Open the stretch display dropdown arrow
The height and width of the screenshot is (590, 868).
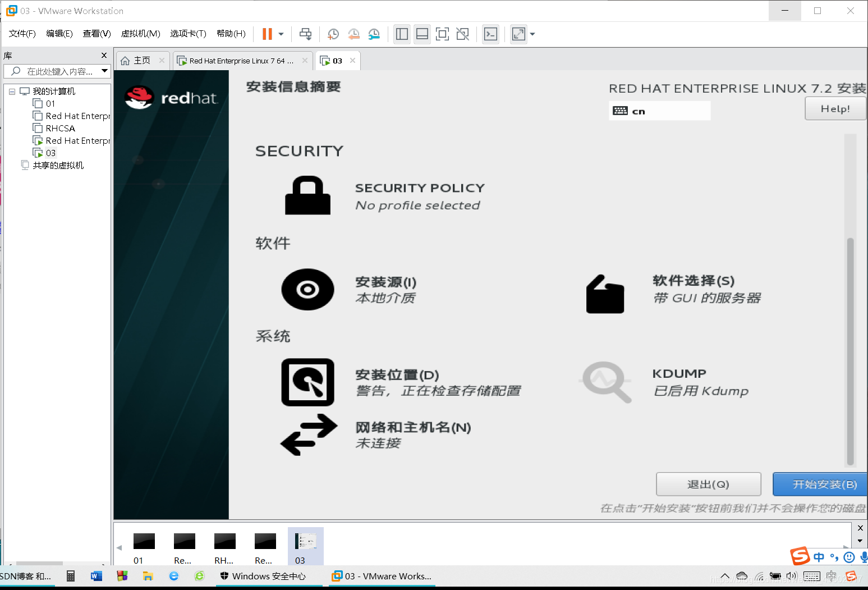(532, 34)
